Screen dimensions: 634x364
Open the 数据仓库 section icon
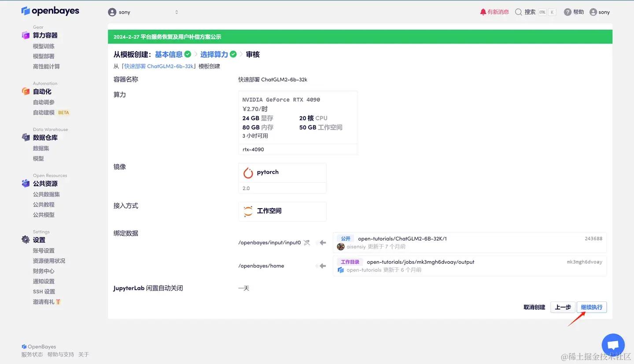26,137
